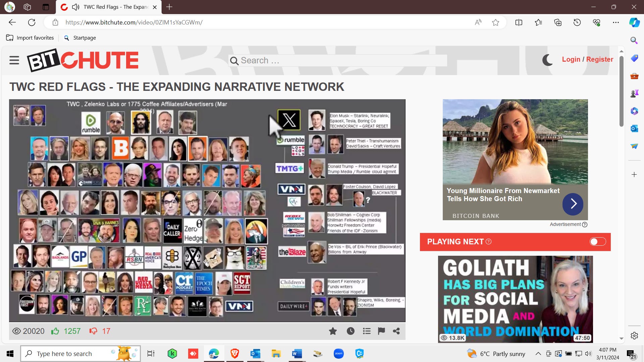Click the BitChute logo

tap(83, 60)
